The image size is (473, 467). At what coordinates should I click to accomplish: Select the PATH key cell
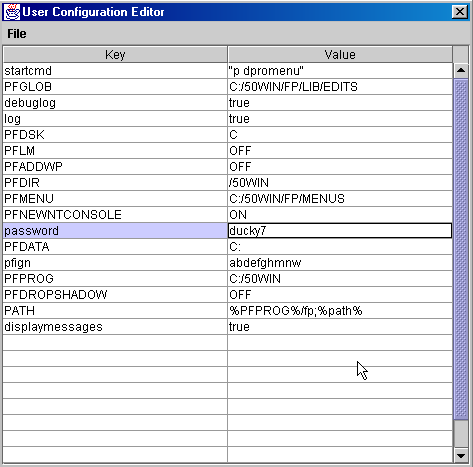pos(115,311)
